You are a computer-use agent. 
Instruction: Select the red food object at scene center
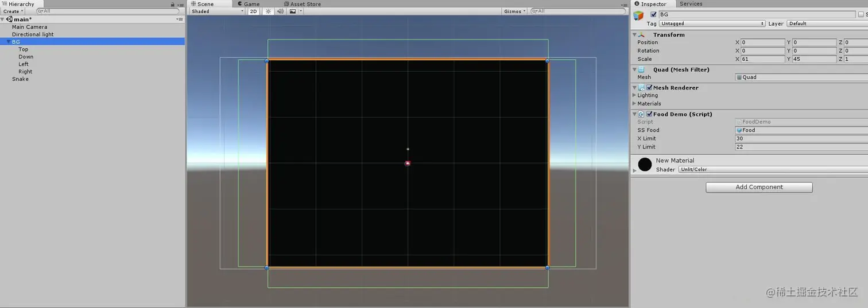(408, 163)
